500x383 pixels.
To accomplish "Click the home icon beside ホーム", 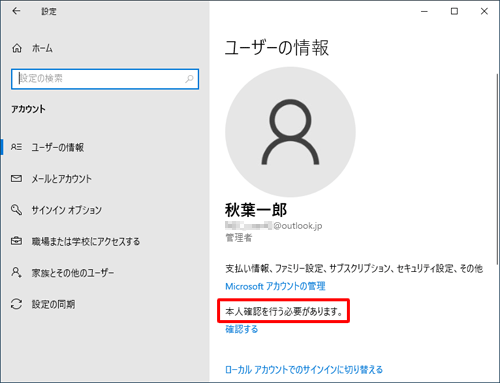I will point(17,48).
